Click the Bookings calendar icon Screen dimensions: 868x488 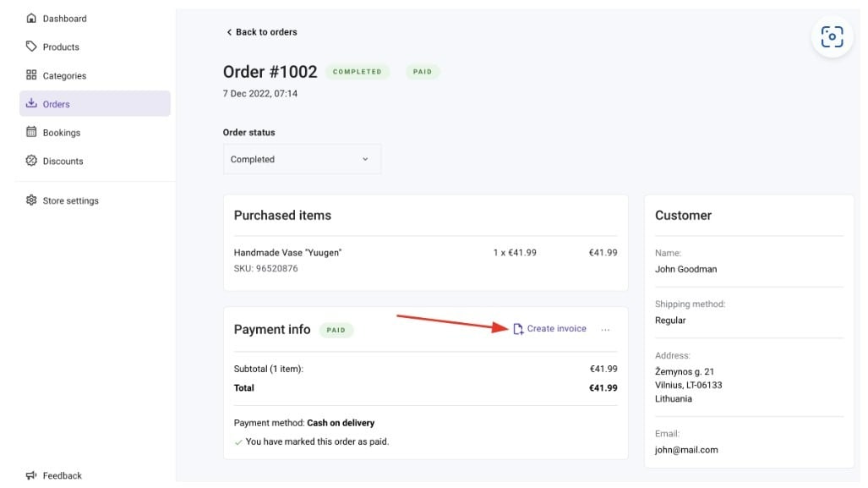(31, 133)
